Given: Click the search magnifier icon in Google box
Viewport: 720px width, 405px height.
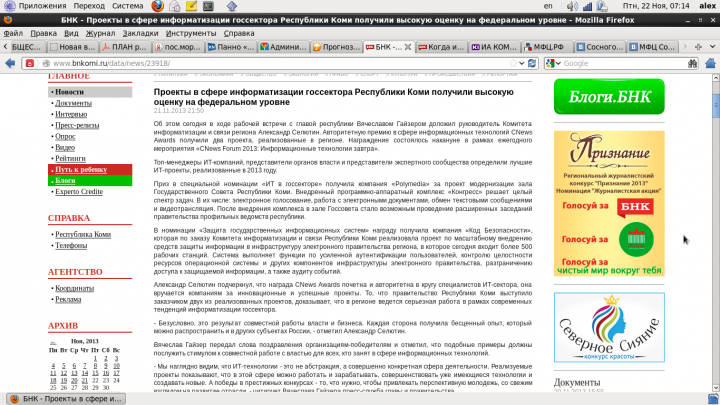Looking at the screenshot, I should coord(692,63).
